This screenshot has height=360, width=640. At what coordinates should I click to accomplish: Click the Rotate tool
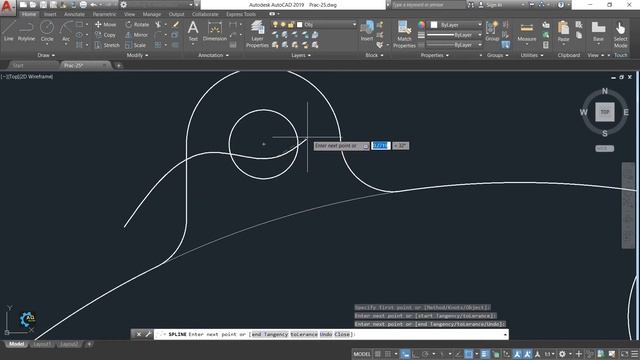[137, 24]
